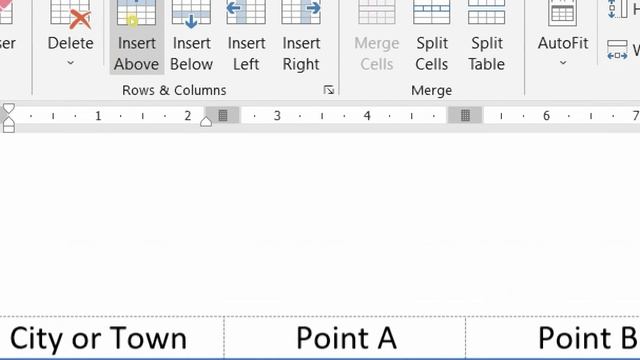The width and height of the screenshot is (640, 360).
Task: Launch Rows & Columns dialog launcher
Action: pyautogui.click(x=329, y=90)
